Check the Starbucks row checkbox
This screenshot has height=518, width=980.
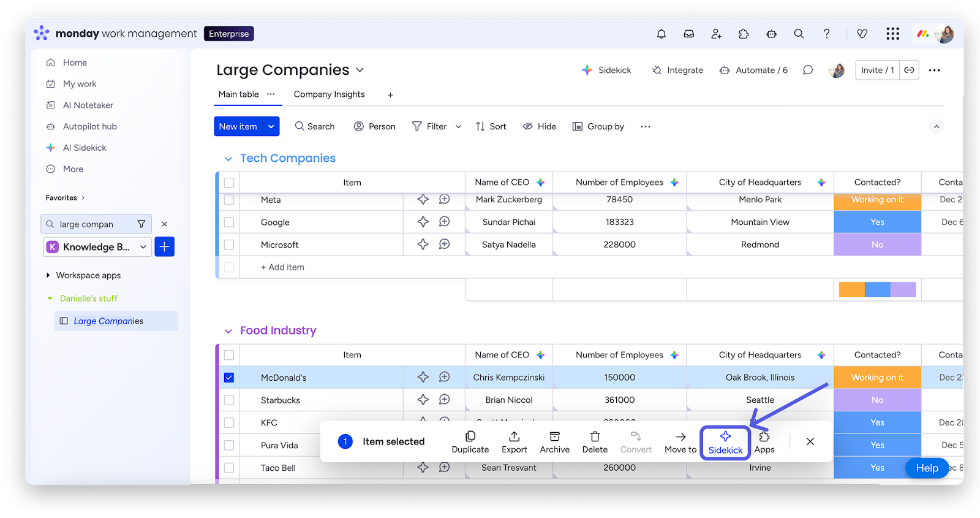pyautogui.click(x=229, y=400)
